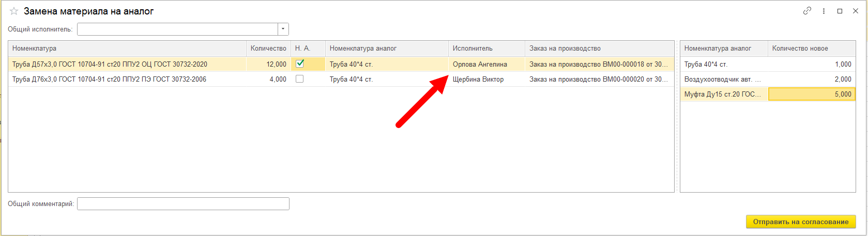Click new quantity 2,000 cell

coord(812,79)
